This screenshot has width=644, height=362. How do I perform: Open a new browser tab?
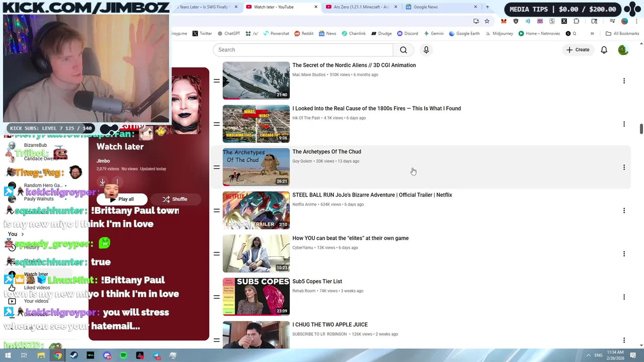(487, 7)
